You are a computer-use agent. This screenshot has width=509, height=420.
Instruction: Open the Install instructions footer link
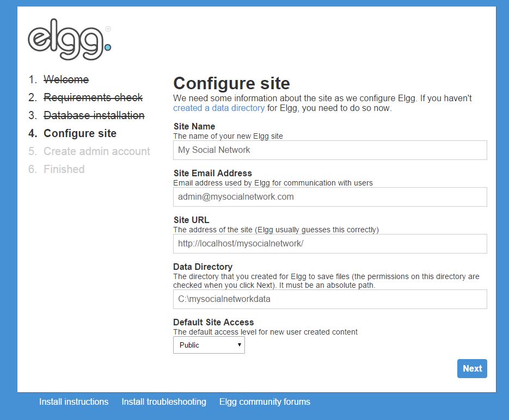click(x=73, y=402)
